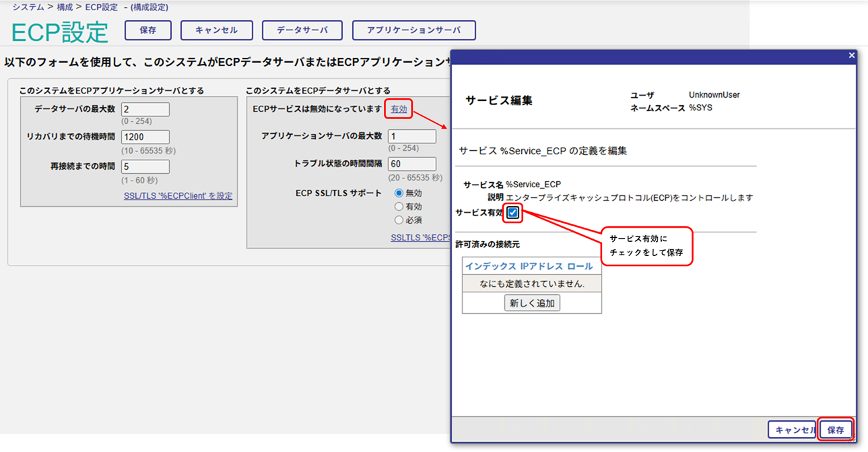Select 有効 for ECP SSL/TLS サポート
This screenshot has width=868, height=452.
click(x=399, y=207)
